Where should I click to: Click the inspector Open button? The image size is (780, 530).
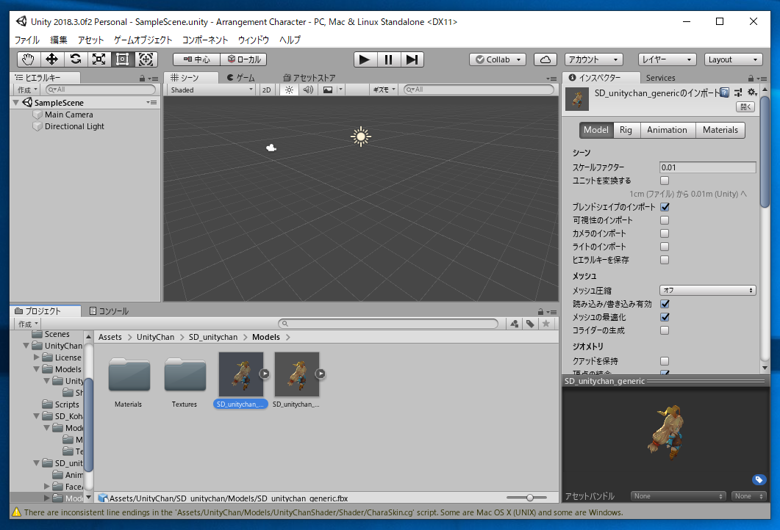coord(745,106)
